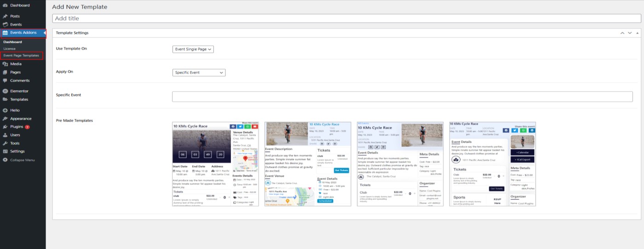644x249 pixels.
Task: Click the Posts pin icon in sidebar
Action: 5,16
